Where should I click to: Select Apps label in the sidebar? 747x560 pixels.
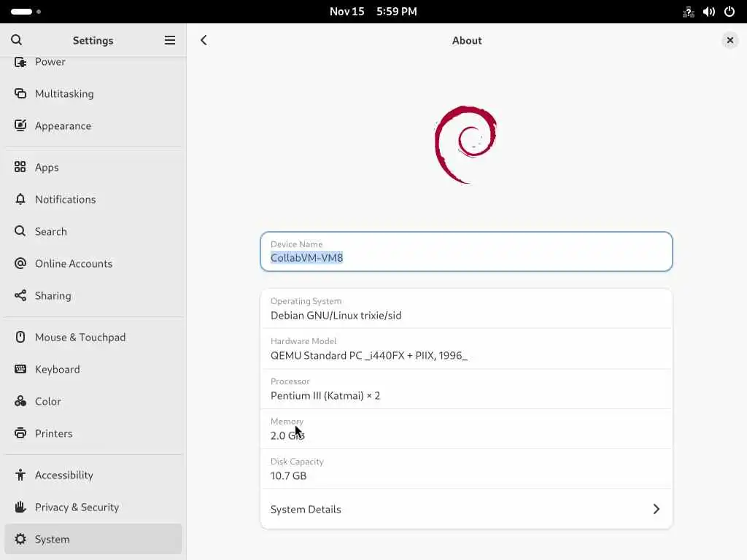(47, 167)
